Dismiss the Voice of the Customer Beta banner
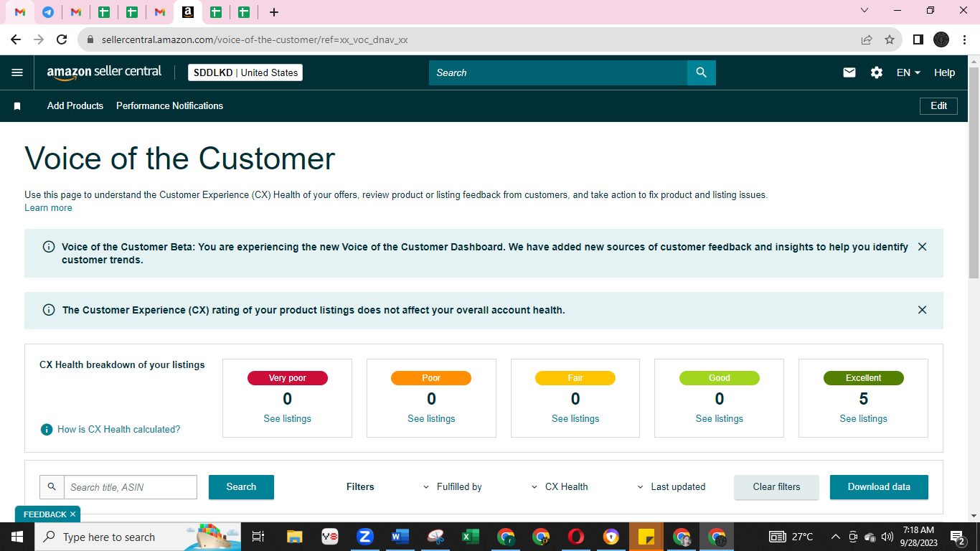The image size is (980, 551). (x=922, y=247)
